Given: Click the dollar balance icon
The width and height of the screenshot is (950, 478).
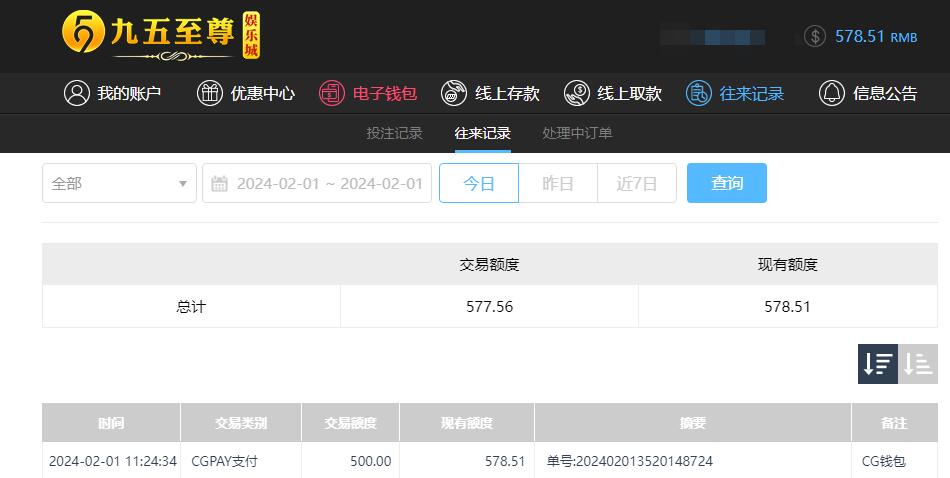Looking at the screenshot, I should pos(815,36).
